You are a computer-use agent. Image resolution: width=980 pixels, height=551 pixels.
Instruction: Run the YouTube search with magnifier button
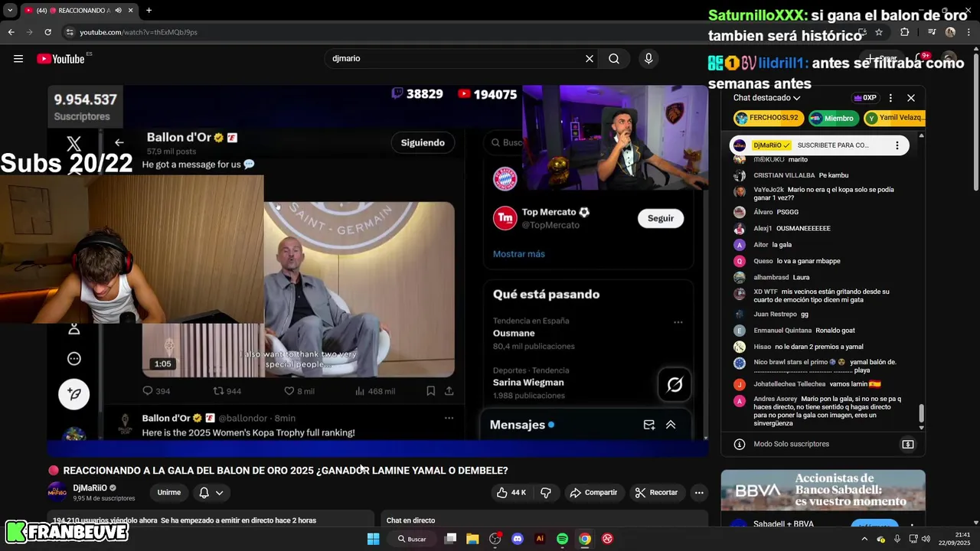[x=614, y=59]
